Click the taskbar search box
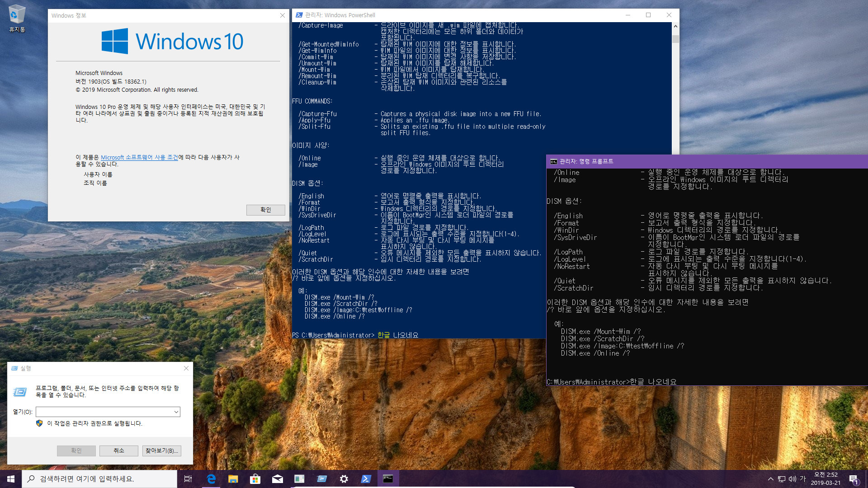 coord(99,479)
